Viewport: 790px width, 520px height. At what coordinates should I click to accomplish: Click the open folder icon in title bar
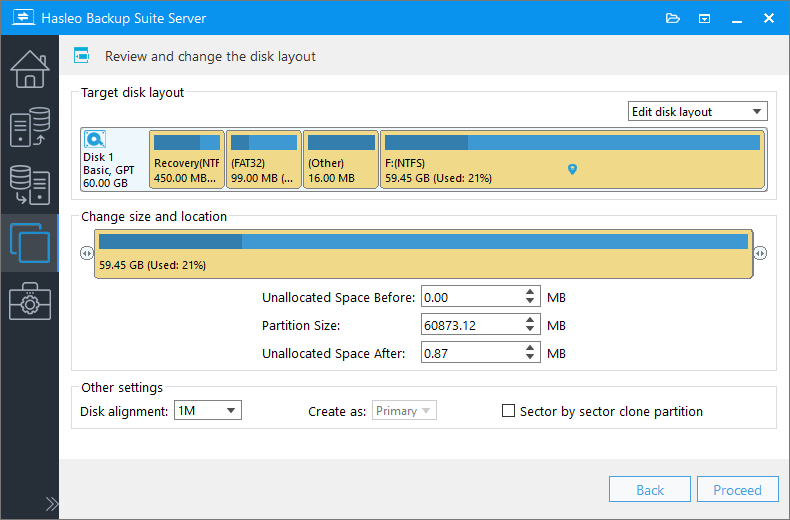pyautogui.click(x=673, y=19)
